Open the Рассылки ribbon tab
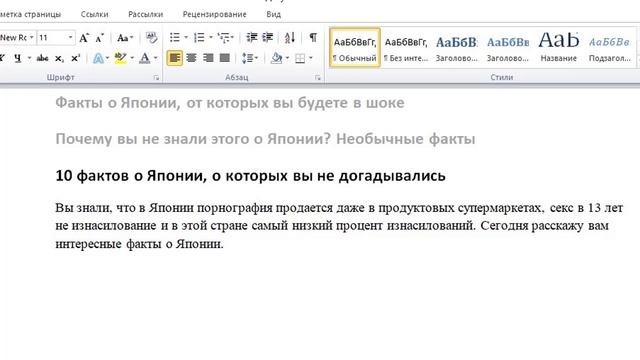This screenshot has height=360, width=640. (145, 14)
